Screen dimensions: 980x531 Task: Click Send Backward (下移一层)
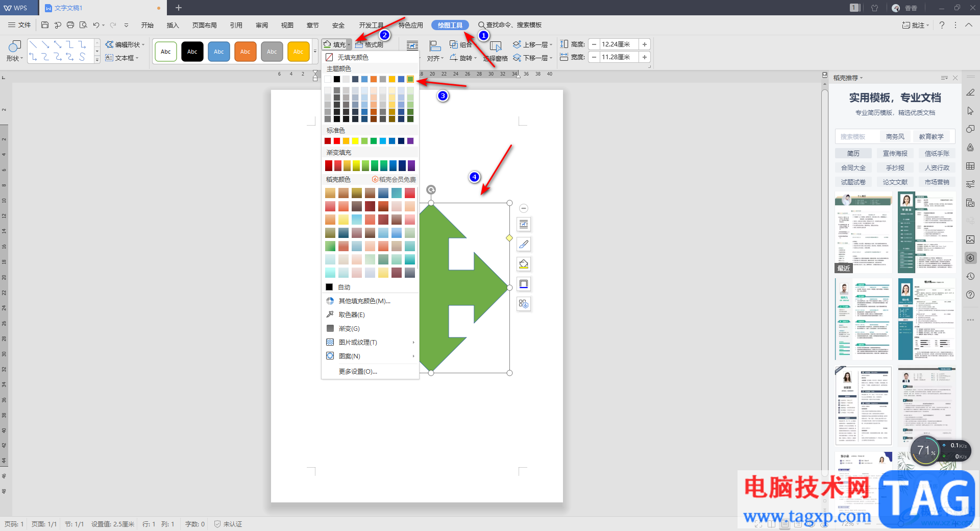pyautogui.click(x=533, y=58)
